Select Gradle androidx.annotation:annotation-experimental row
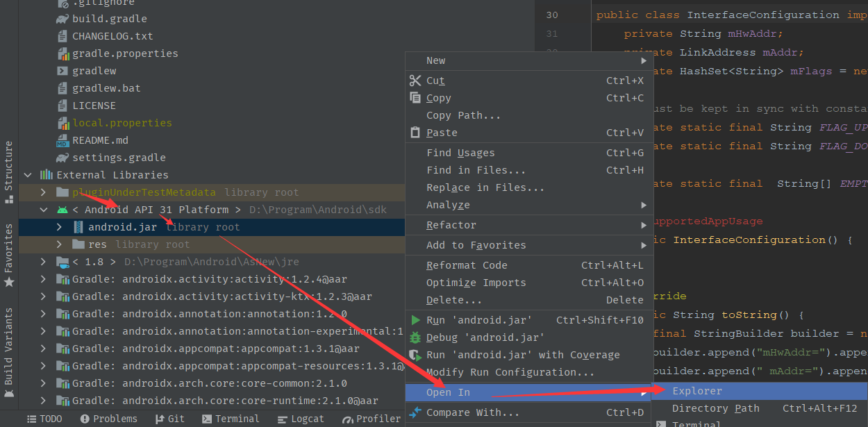868x427 pixels. point(212,331)
